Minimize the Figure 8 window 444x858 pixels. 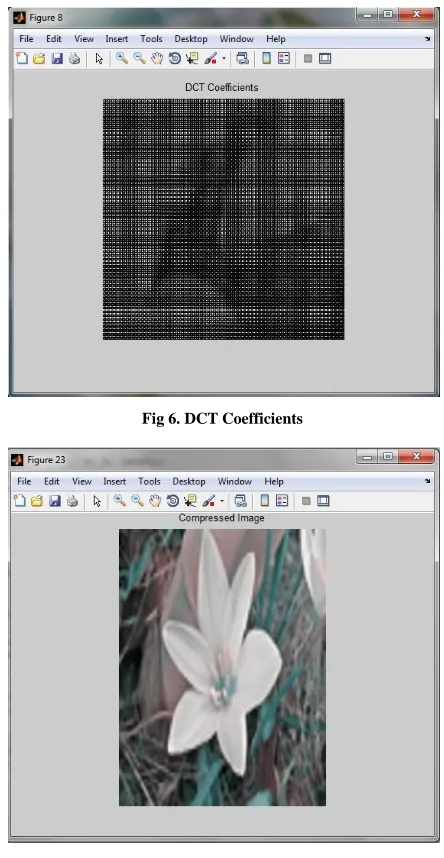[x=368, y=14]
